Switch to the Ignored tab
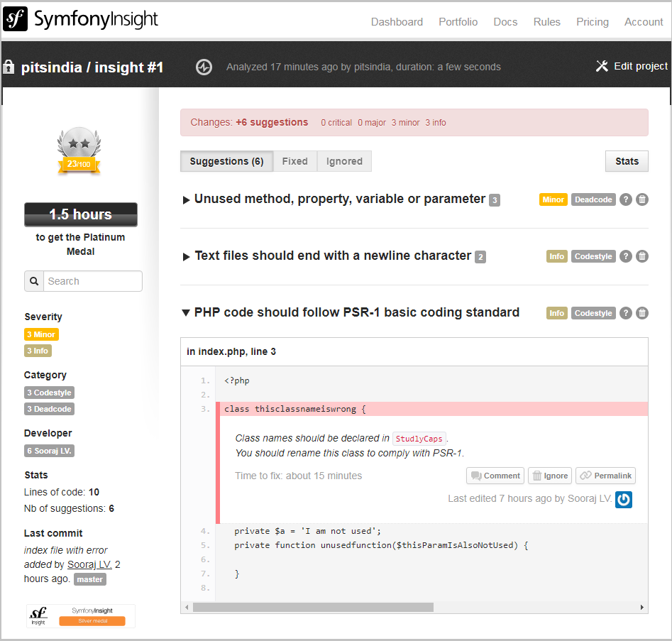672x641 pixels. (344, 161)
